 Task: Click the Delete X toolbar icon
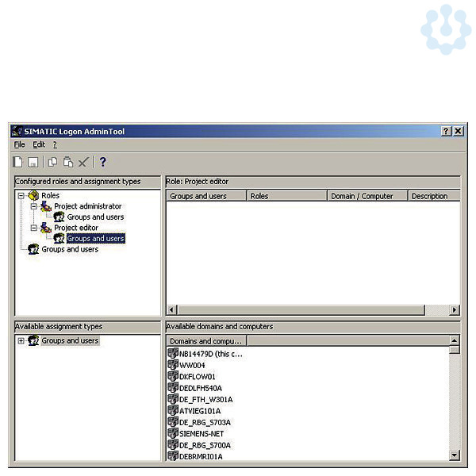tap(83, 162)
